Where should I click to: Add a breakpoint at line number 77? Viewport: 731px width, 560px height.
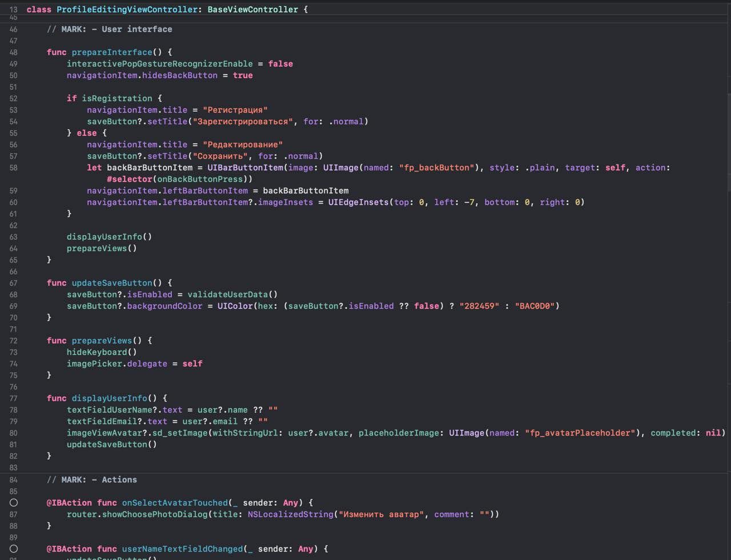(14, 398)
